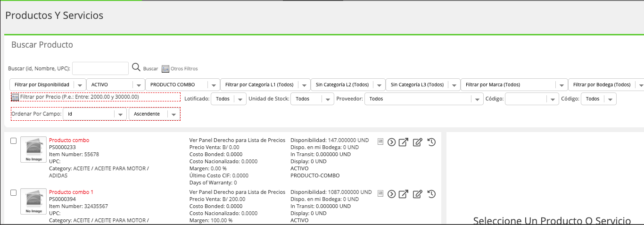Select checkbox for Producto combo 1
The height and width of the screenshot is (225, 644).
(x=14, y=192)
